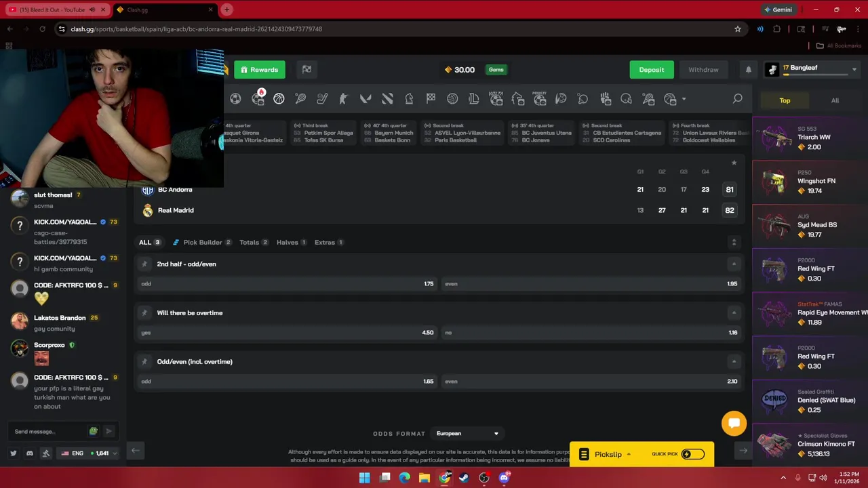
Task: Switch to the Totals tab
Action: coord(254,242)
